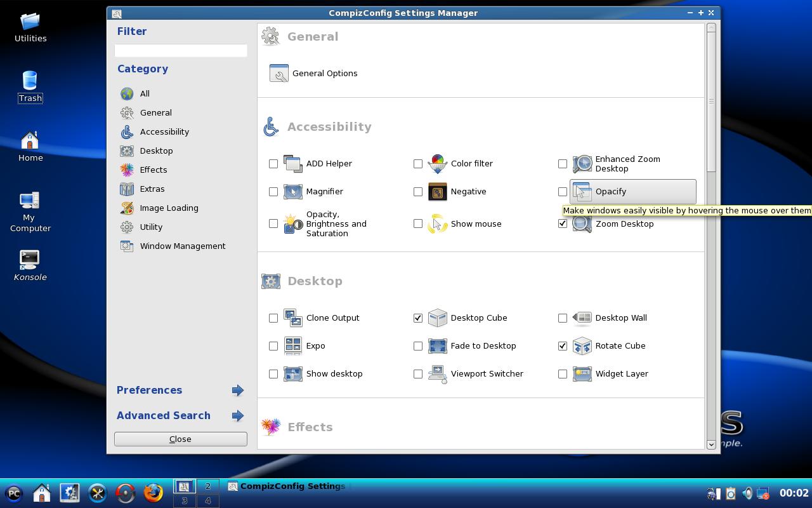Image resolution: width=812 pixels, height=508 pixels.
Task: Disable the Desktop Cube checkbox
Action: pyautogui.click(x=418, y=318)
